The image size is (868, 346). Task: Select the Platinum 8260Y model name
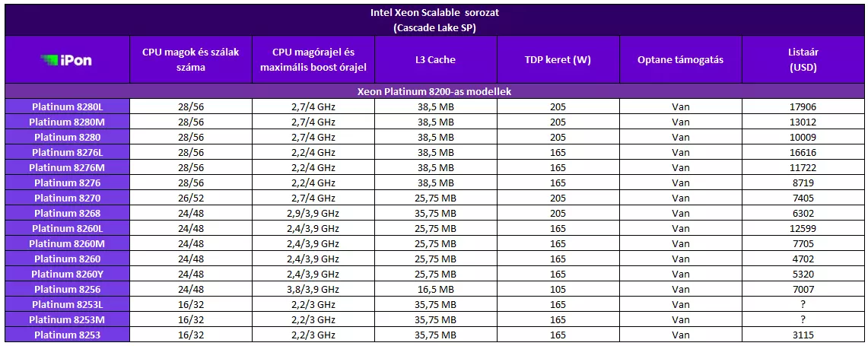point(67,274)
